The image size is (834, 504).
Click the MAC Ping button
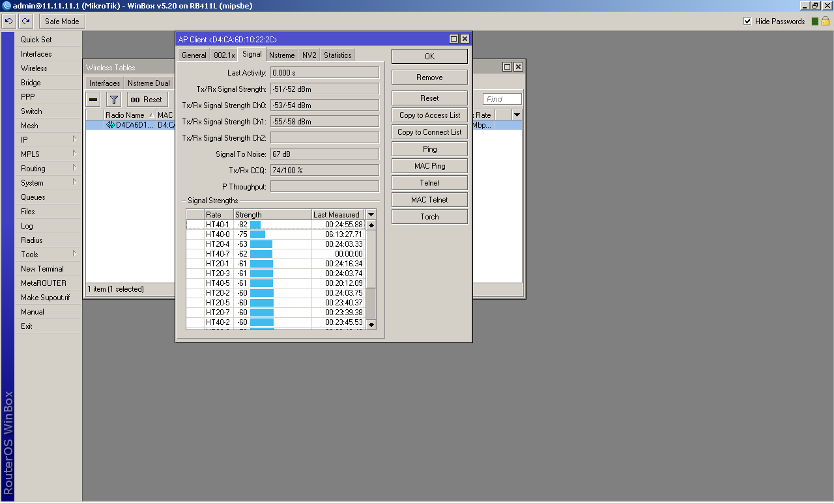[429, 166]
